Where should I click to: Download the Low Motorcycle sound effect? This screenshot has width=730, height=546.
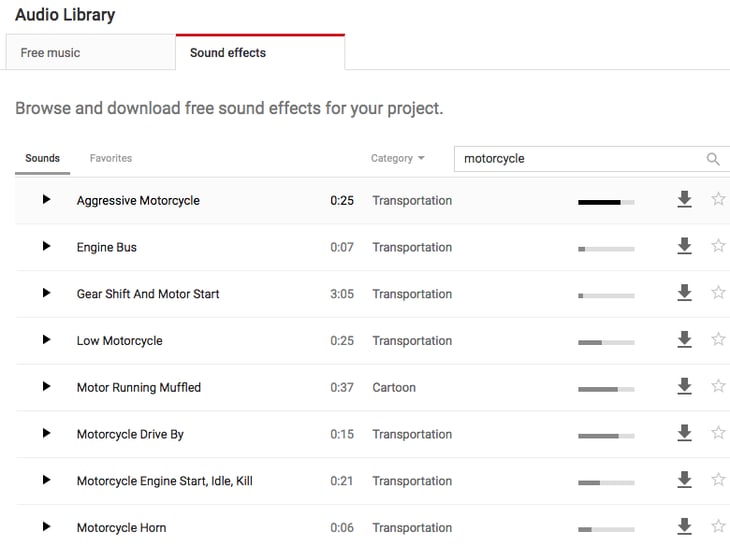[684, 340]
